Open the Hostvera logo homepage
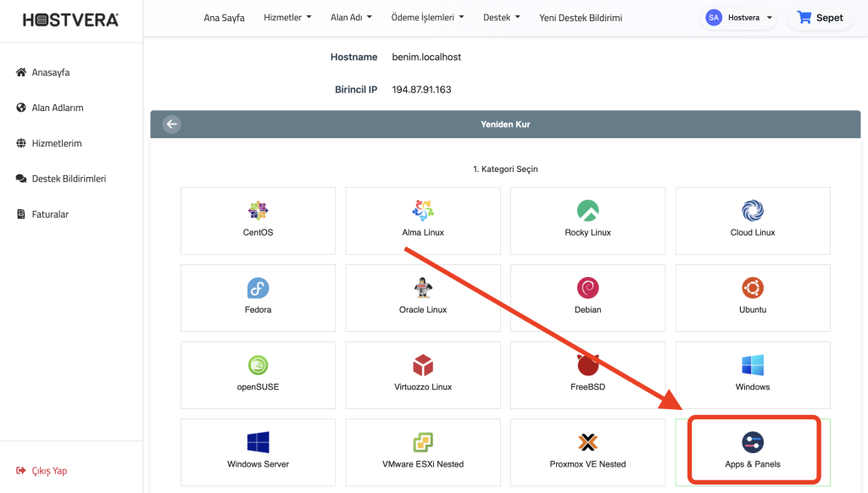The width and height of the screenshot is (868, 493). 71,20
